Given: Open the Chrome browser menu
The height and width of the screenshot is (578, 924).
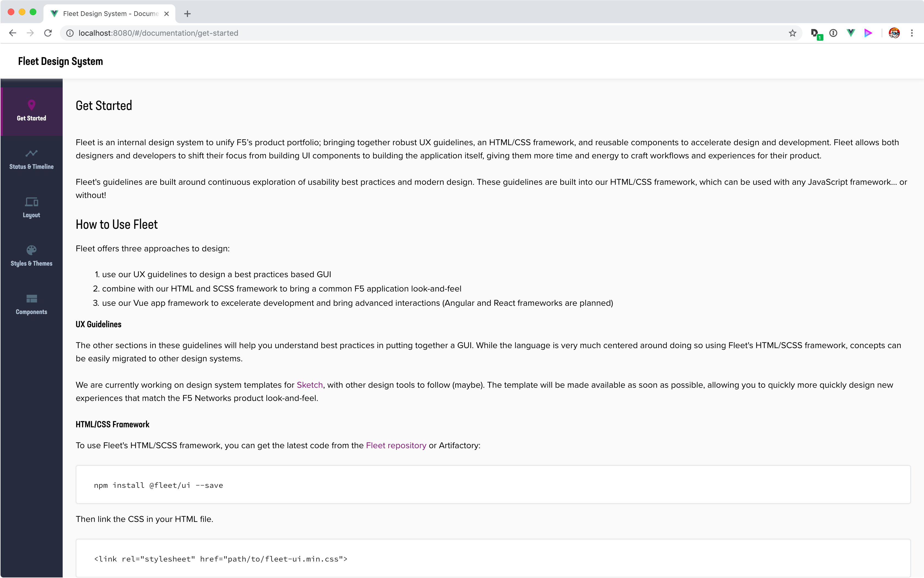Looking at the screenshot, I should click(x=911, y=33).
